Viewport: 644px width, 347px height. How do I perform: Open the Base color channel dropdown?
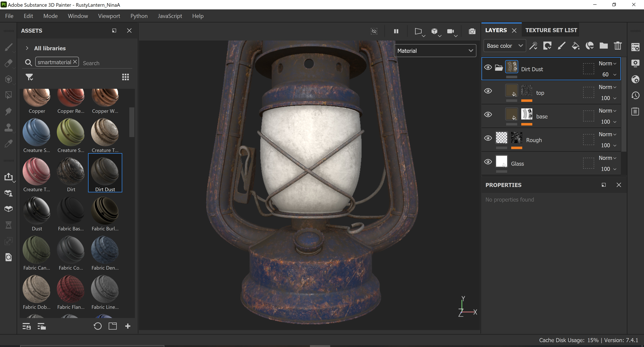(504, 46)
